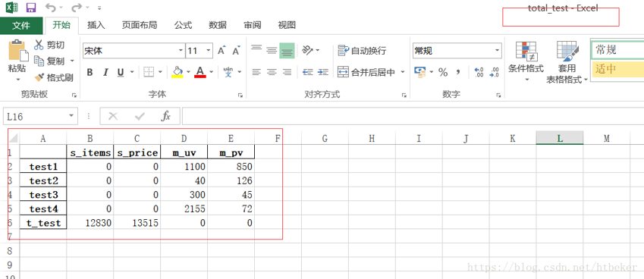
Task: Toggle Bold formatting
Action: (x=90, y=73)
